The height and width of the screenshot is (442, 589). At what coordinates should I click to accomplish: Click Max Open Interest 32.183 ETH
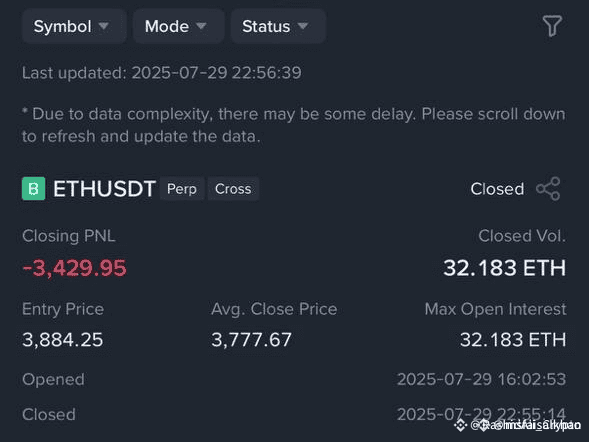513,340
